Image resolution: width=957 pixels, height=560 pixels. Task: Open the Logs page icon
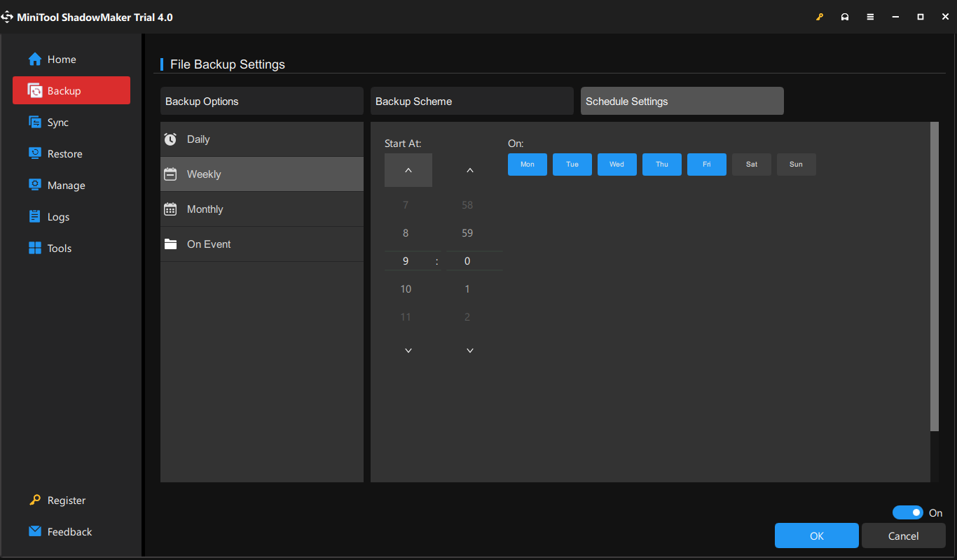(35, 217)
